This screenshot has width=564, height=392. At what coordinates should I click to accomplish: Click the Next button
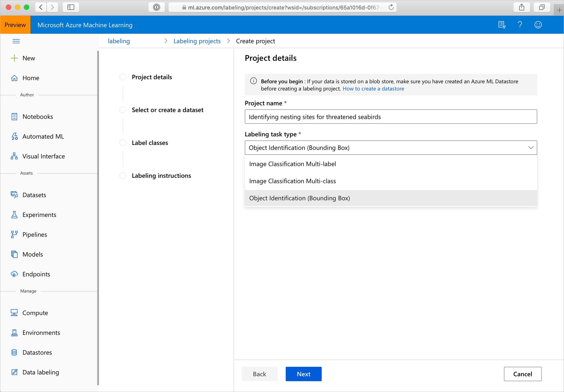(303, 374)
